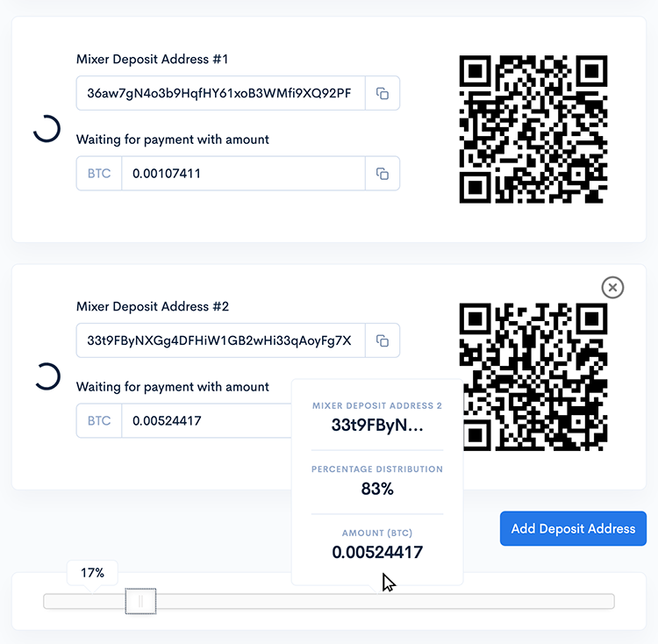Click the QR code for deposit address #1

coord(533,129)
